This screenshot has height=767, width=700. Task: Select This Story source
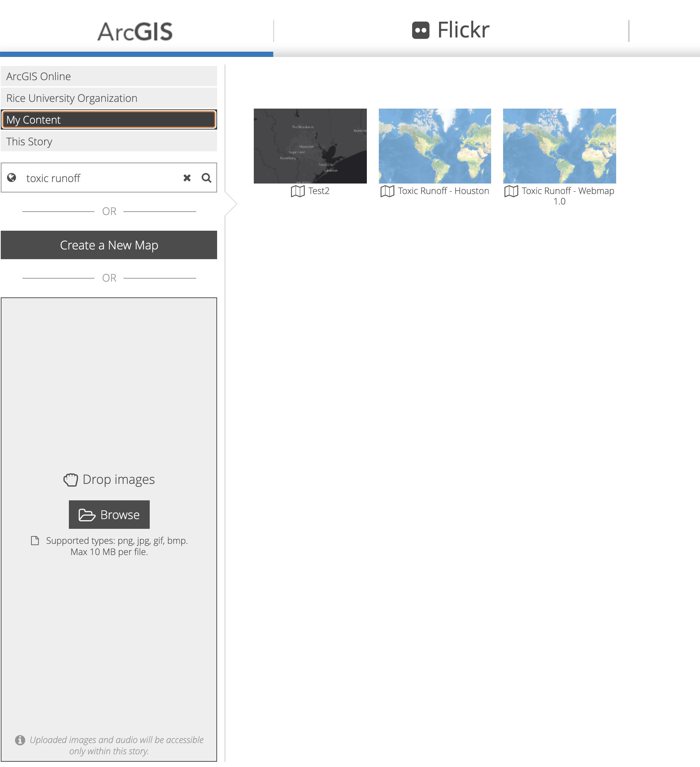click(x=109, y=141)
